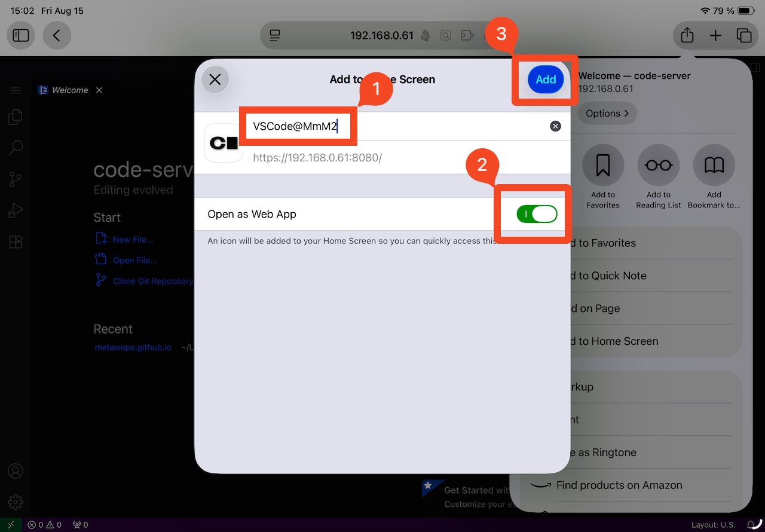Confirm with the blue Add button
This screenshot has width=765, height=532.
(546, 80)
